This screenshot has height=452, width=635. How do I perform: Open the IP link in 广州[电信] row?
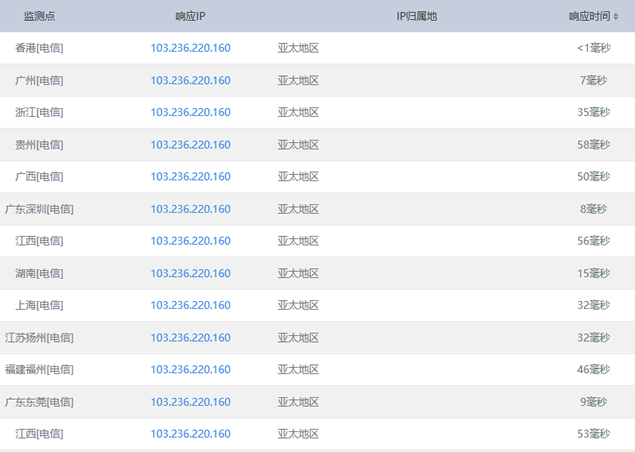190,80
